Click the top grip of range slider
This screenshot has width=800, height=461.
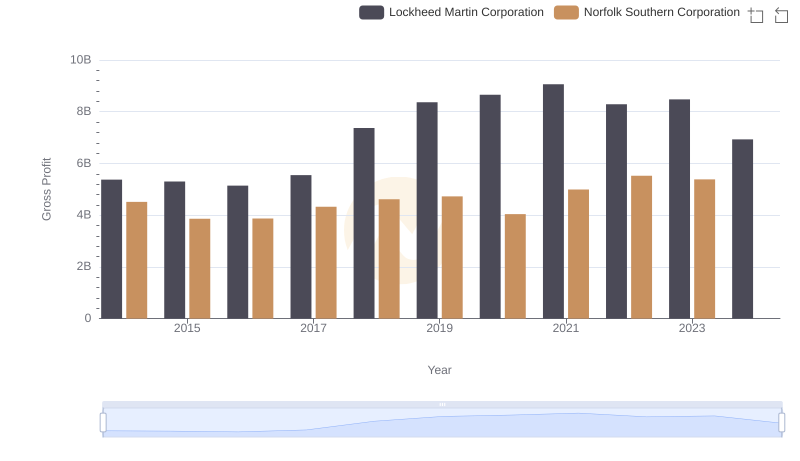442,404
